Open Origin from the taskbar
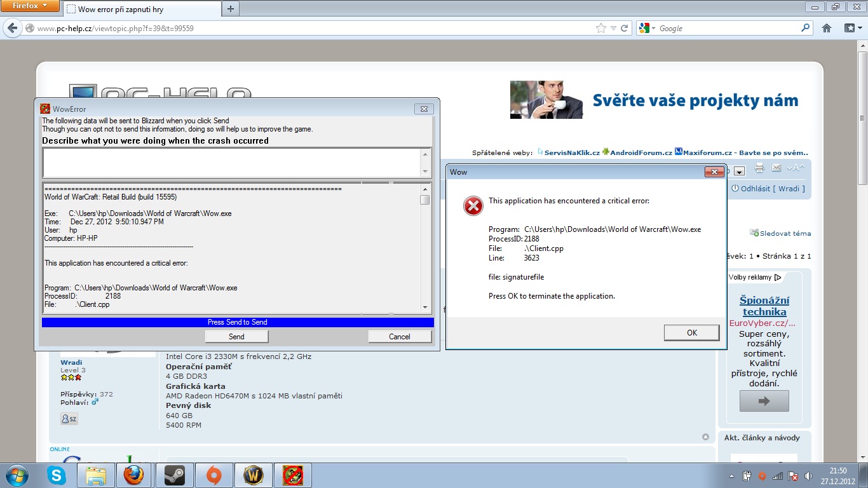Image resolution: width=868 pixels, height=488 pixels. pyautogui.click(x=214, y=475)
